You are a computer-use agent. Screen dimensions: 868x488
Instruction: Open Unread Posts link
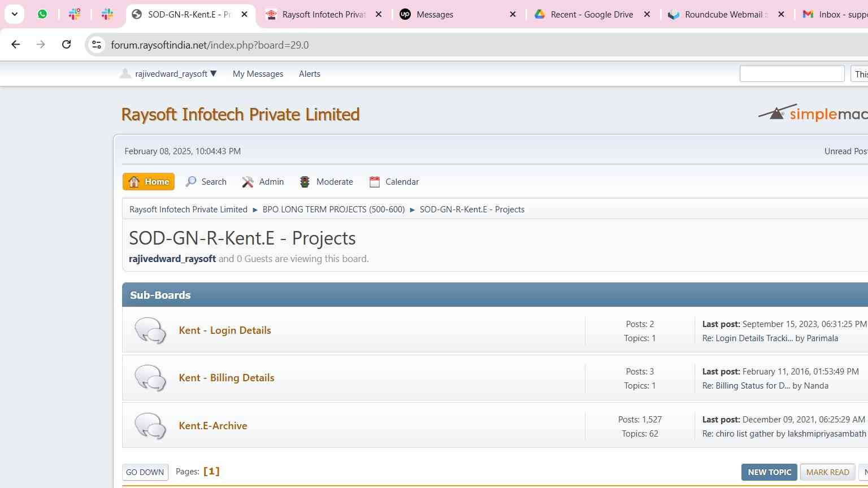(x=846, y=151)
